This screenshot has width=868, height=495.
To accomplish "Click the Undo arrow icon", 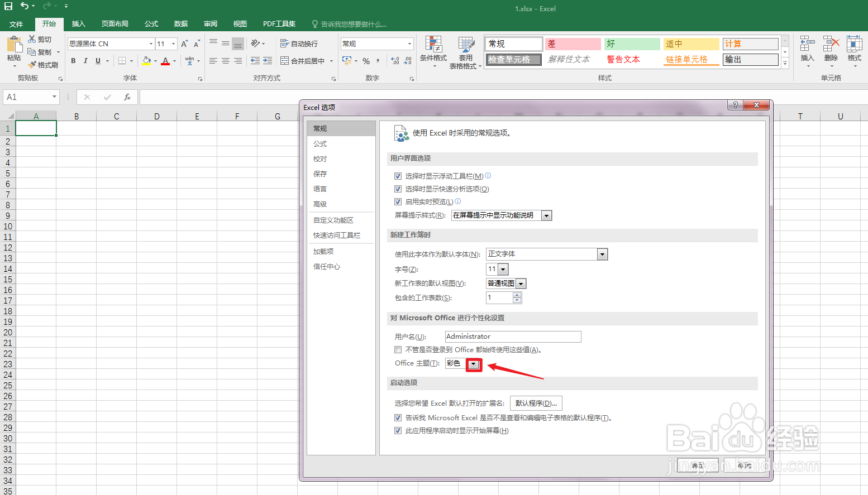I will (25, 6).
